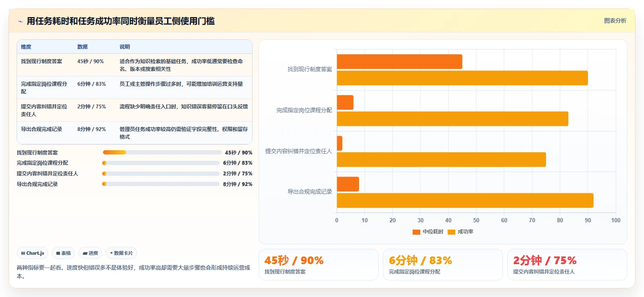Click progress value 45秒 / 90%
The height and width of the screenshot is (297, 644).
coord(238,152)
